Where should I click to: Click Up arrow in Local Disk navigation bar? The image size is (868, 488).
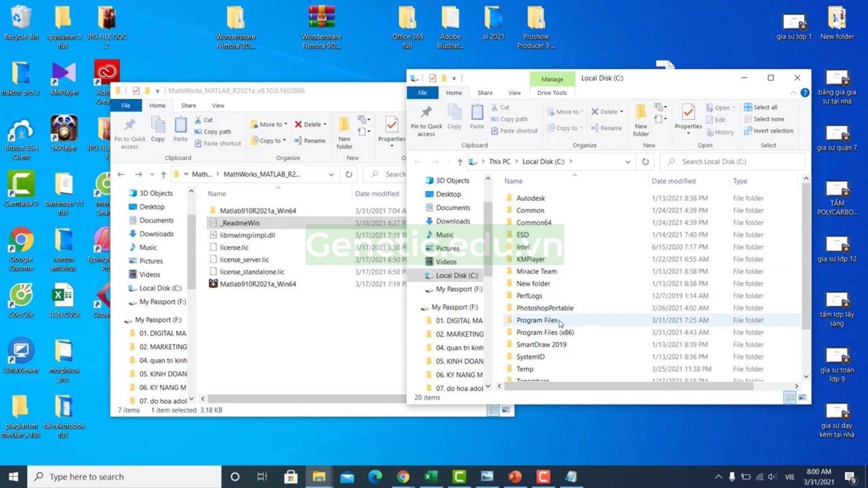tap(460, 162)
